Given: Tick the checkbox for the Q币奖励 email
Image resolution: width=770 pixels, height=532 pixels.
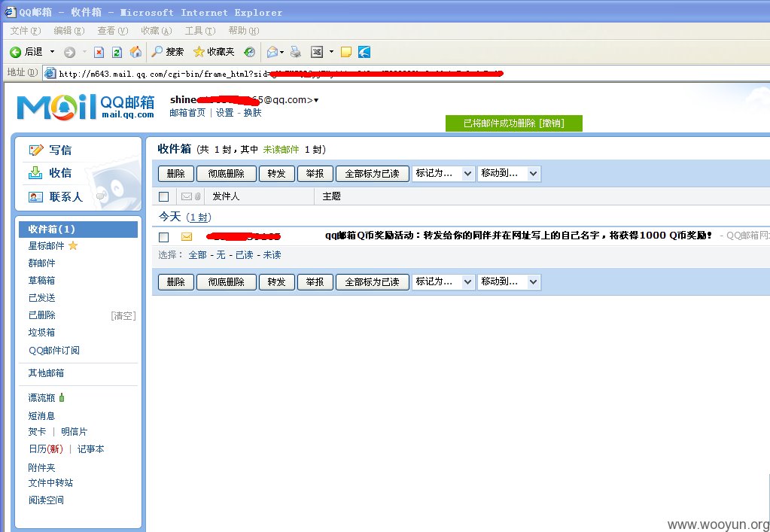Looking at the screenshot, I should click(164, 237).
